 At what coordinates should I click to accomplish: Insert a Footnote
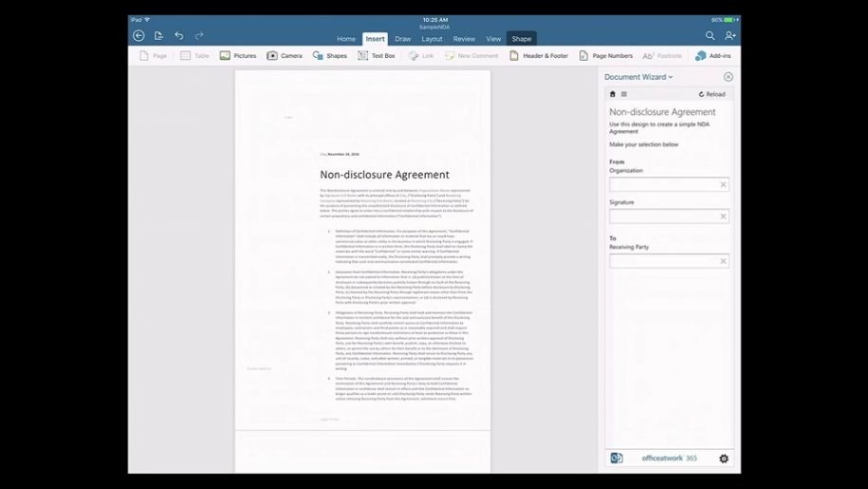point(662,56)
